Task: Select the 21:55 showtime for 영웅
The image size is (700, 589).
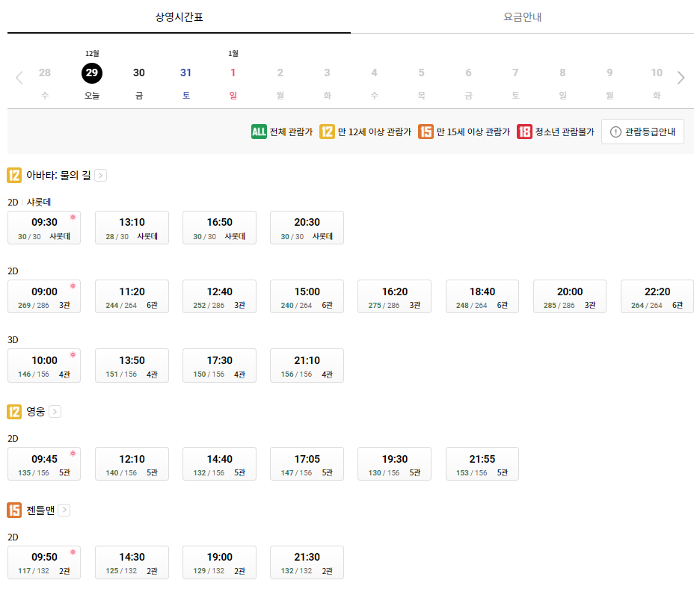Action: point(482,463)
